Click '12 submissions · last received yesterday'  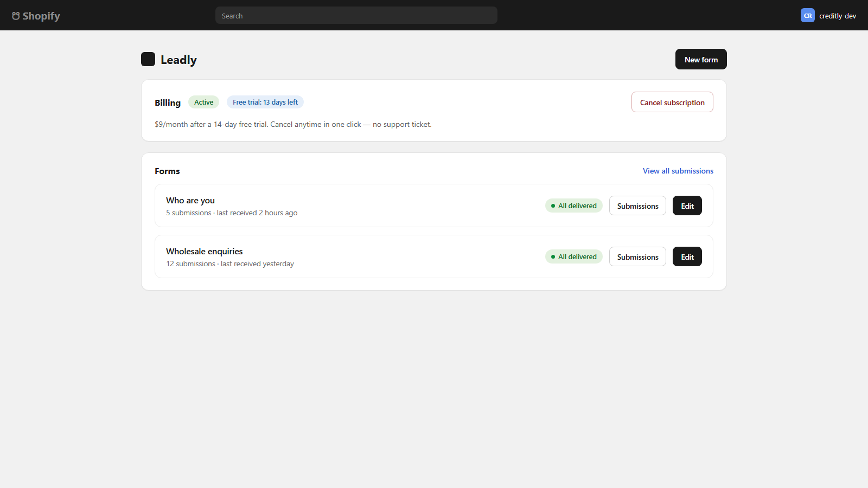[230, 264]
